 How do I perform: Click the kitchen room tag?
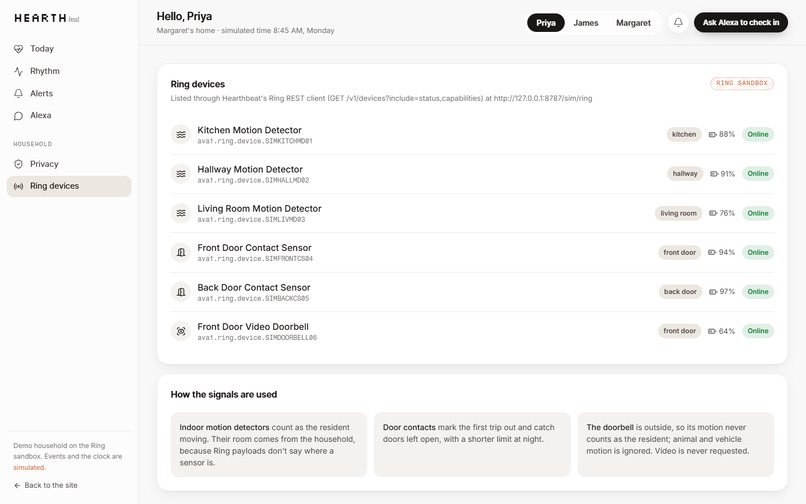[x=684, y=134]
